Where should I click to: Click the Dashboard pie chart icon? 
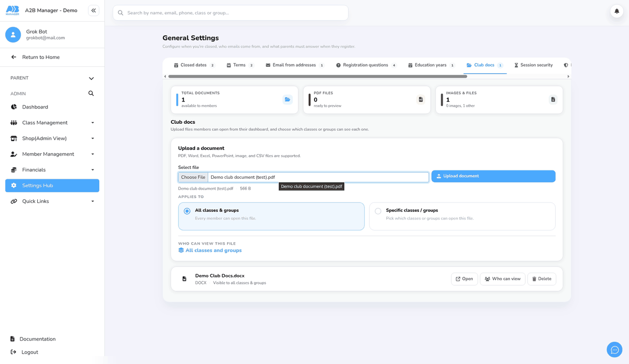coord(14,107)
